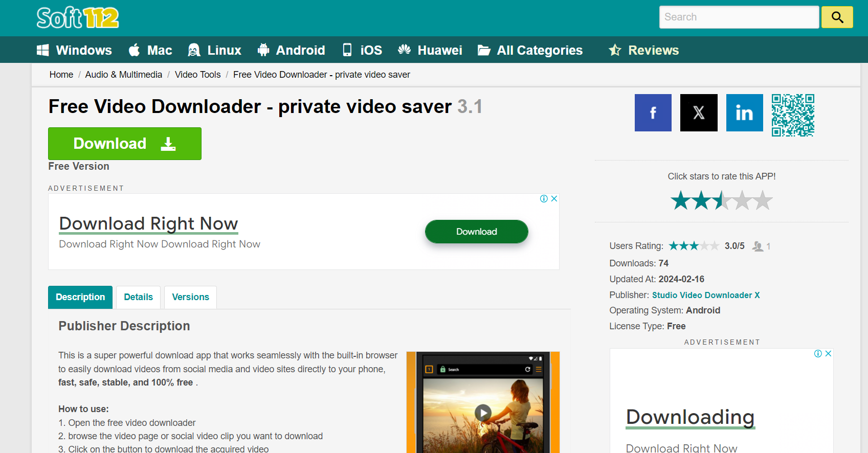Go to the Reviews section

(x=643, y=50)
